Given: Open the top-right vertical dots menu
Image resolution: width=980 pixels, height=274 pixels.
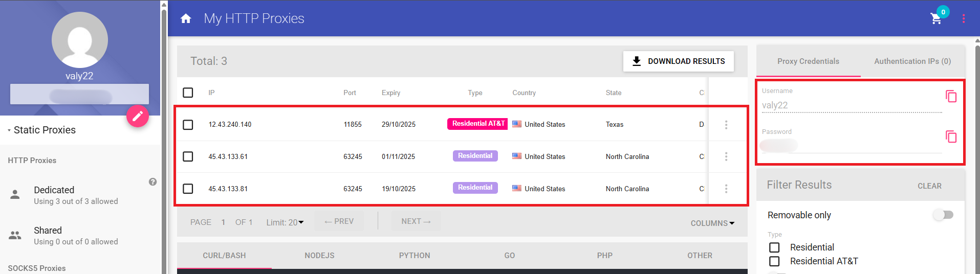Looking at the screenshot, I should 964,19.
